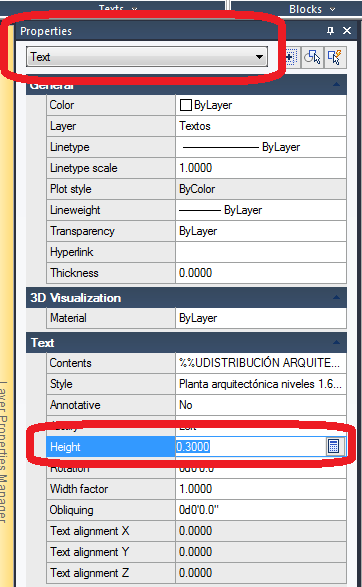The image size is (362, 587).
Task: Click Text alignment X value
Action: point(261,531)
